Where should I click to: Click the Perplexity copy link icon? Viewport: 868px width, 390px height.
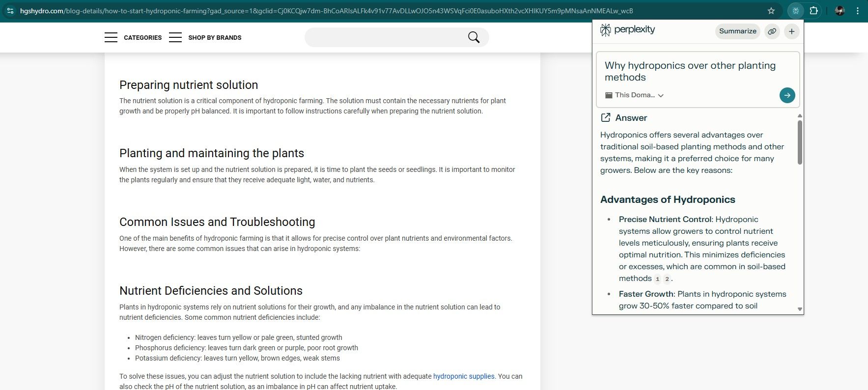click(x=772, y=31)
